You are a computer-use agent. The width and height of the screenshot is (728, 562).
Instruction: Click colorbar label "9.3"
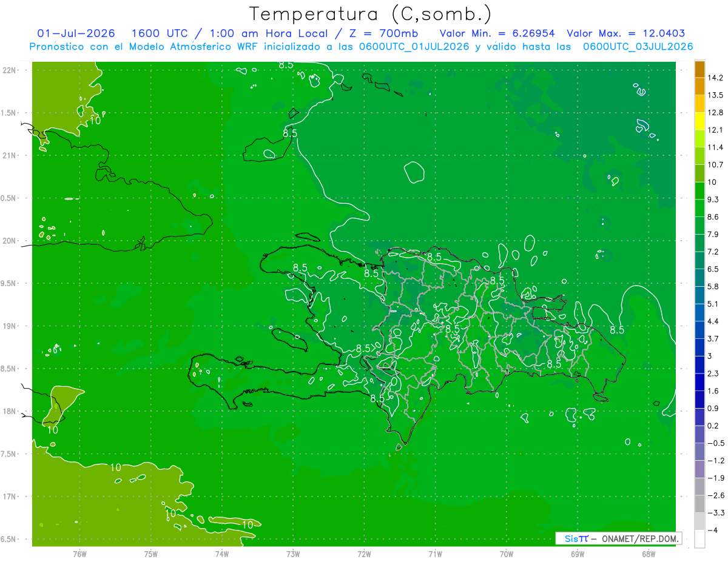click(713, 199)
